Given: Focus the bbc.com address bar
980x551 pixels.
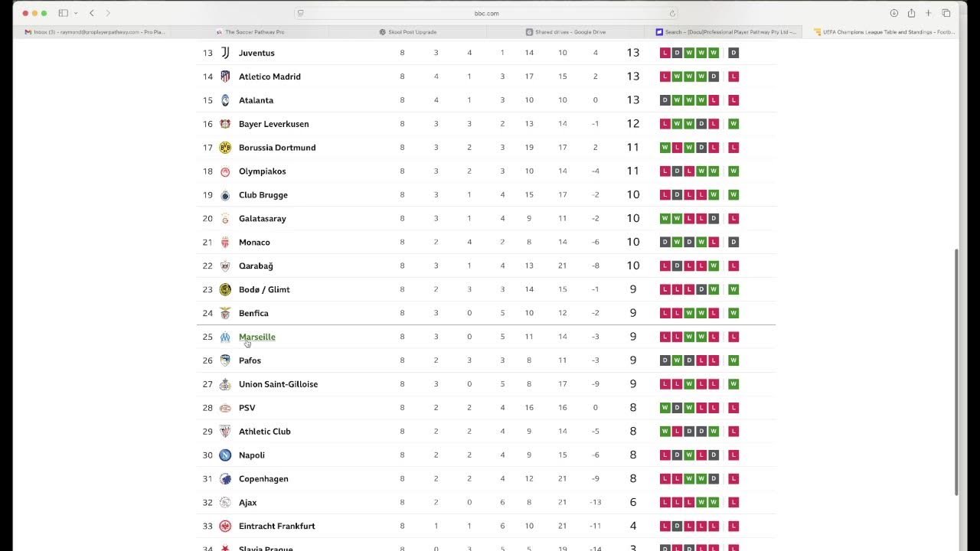Looking at the screenshot, I should coord(486,13).
